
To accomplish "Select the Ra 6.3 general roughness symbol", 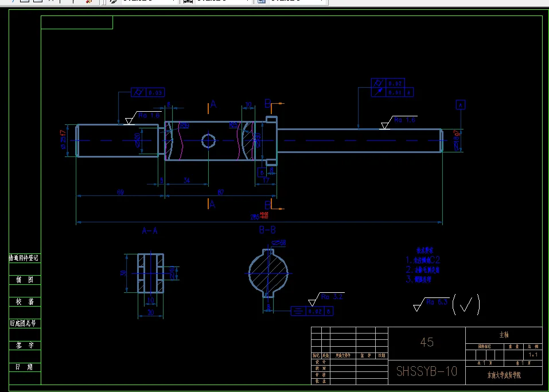I will click(x=431, y=304).
